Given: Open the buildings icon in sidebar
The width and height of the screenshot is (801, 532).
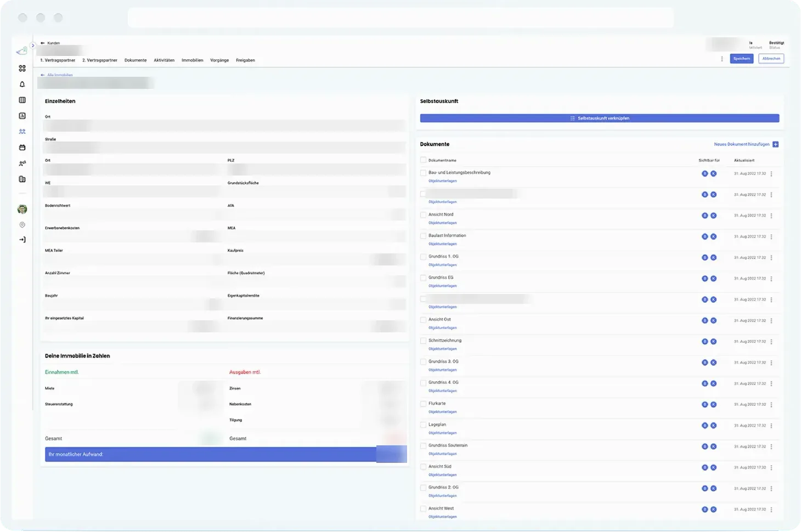Looking at the screenshot, I should pos(22,179).
